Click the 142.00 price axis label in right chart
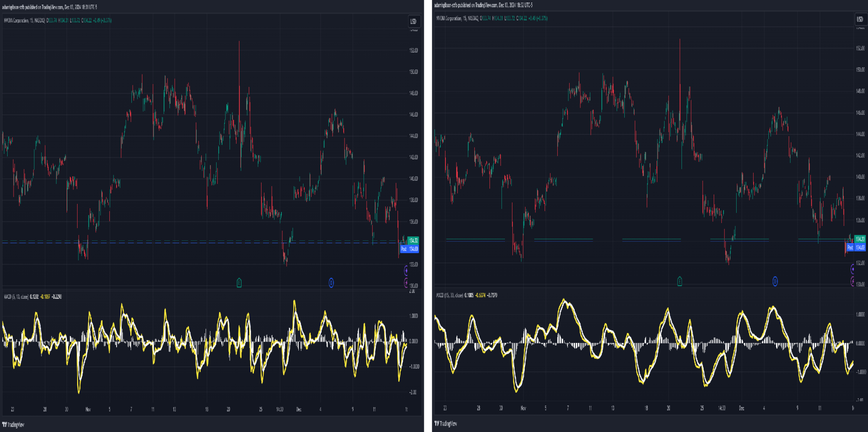The width and height of the screenshot is (868, 432). pyautogui.click(x=860, y=156)
